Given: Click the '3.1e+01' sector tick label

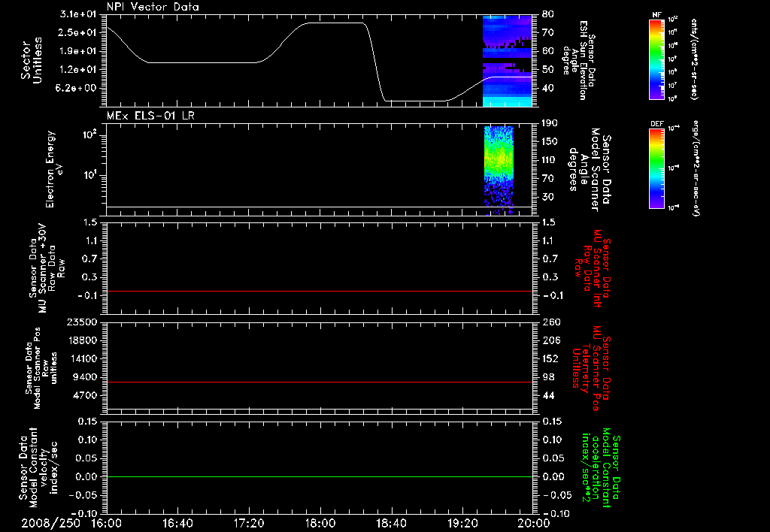Looking at the screenshot, I should (x=78, y=14).
